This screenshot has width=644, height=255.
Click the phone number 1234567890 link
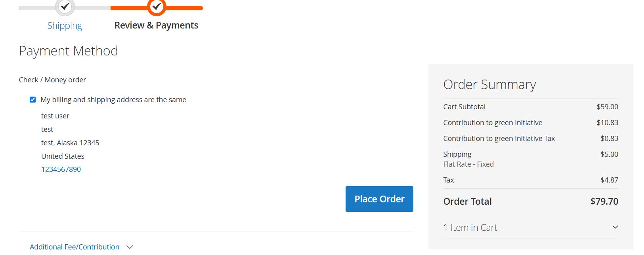point(61,169)
